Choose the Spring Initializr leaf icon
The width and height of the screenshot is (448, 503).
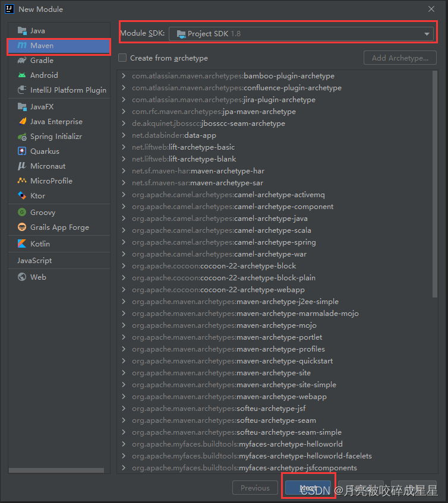(22, 137)
